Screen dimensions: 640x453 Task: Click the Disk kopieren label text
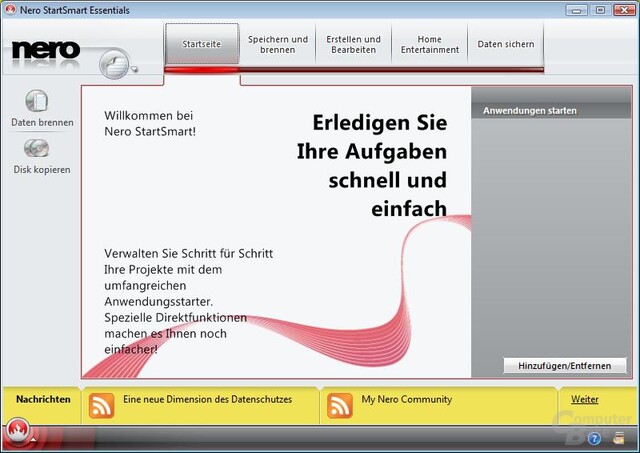pyautogui.click(x=42, y=169)
